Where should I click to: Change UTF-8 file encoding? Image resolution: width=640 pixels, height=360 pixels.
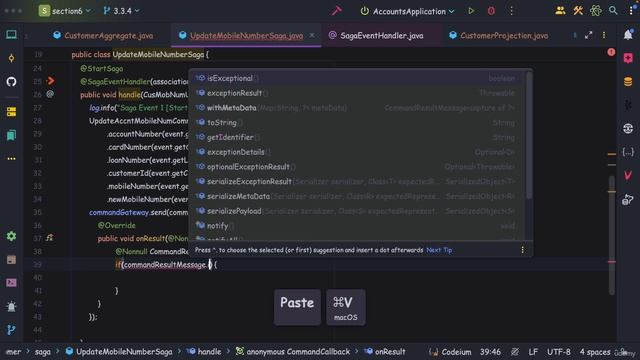pyautogui.click(x=558, y=351)
